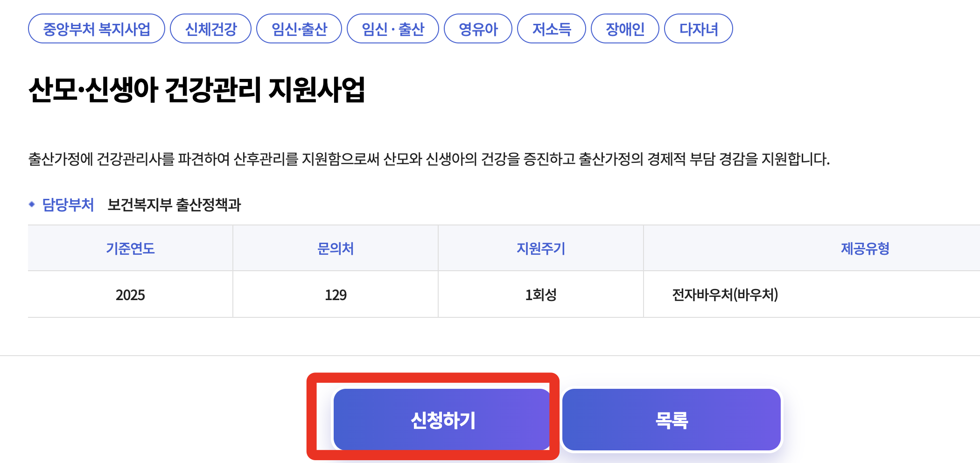Open the 신체건강 category filter
Viewport: 980px width, 463px height.
210,28
